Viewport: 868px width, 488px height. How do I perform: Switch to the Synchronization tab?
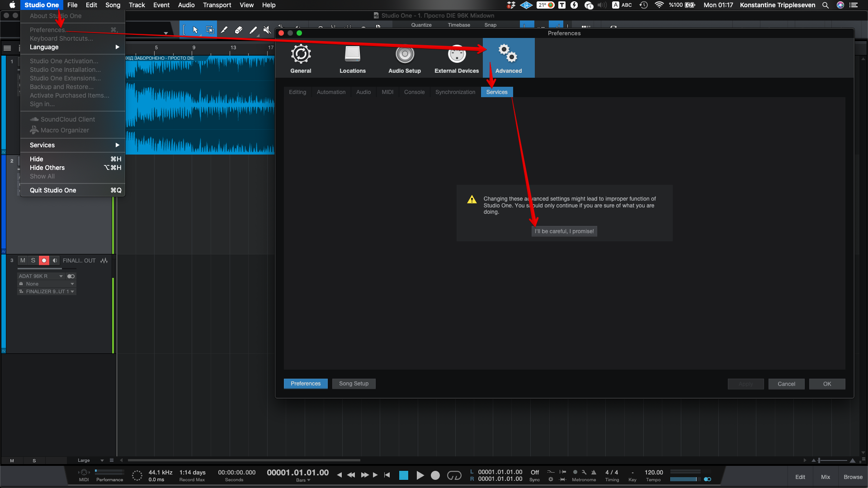pyautogui.click(x=455, y=92)
